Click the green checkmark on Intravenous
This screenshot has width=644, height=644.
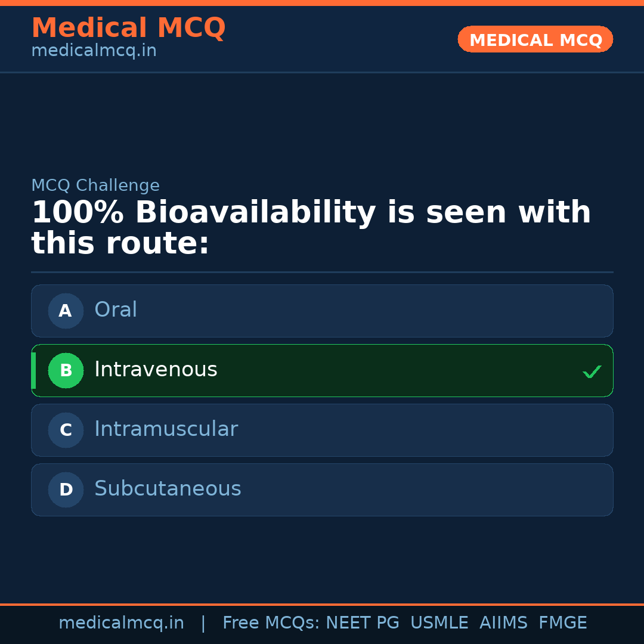coord(592,371)
